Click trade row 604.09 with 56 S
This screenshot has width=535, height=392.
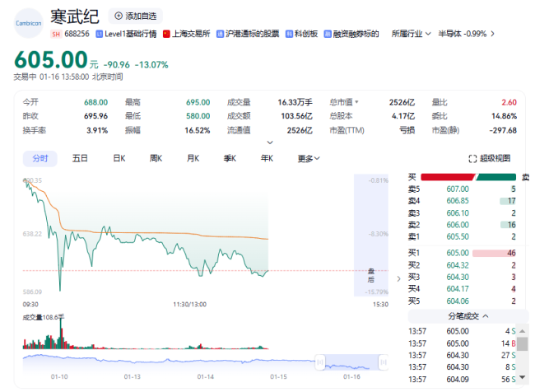pyautogui.click(x=462, y=380)
